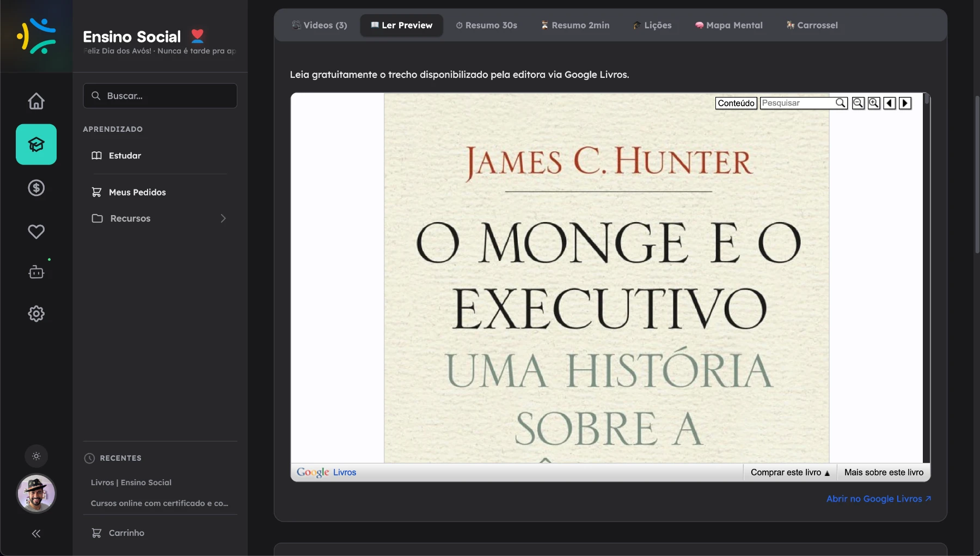Image resolution: width=980 pixels, height=556 pixels.
Task: Switch to Videos (3) tab
Action: coord(320,25)
